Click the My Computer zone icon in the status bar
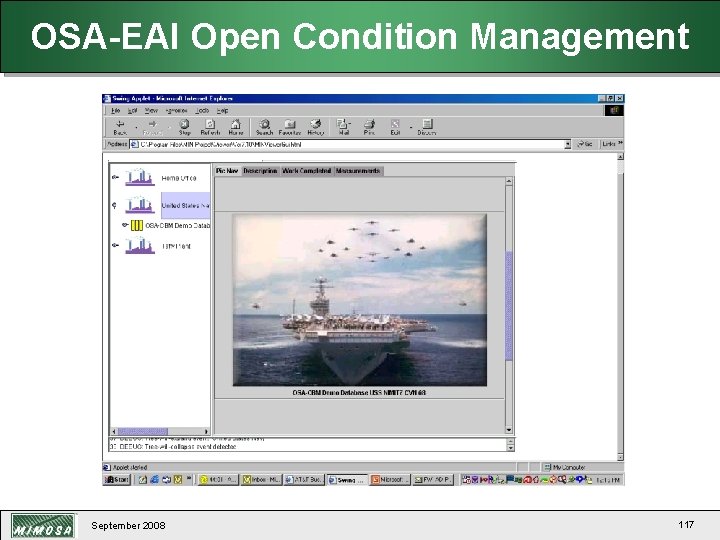720x540 pixels. point(547,467)
